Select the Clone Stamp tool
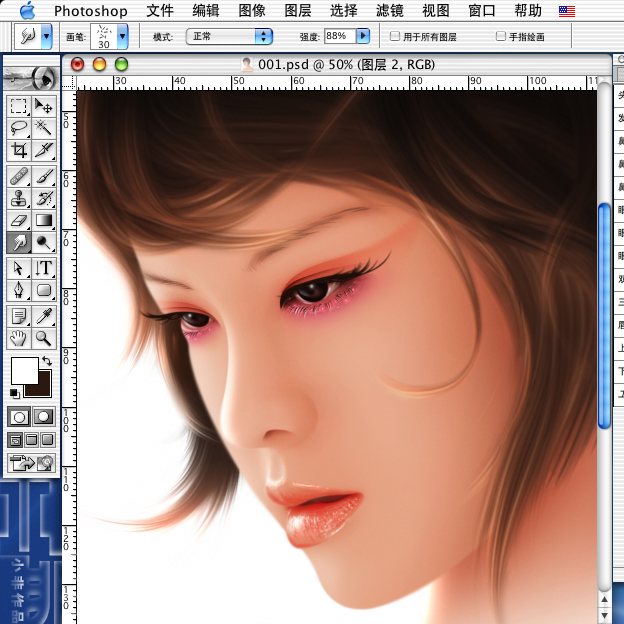624x624 pixels. (19, 198)
